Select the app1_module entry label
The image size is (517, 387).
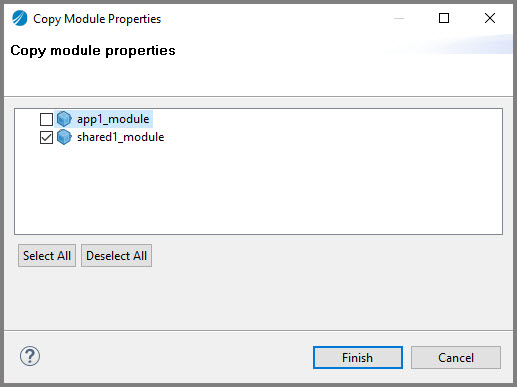pos(113,119)
